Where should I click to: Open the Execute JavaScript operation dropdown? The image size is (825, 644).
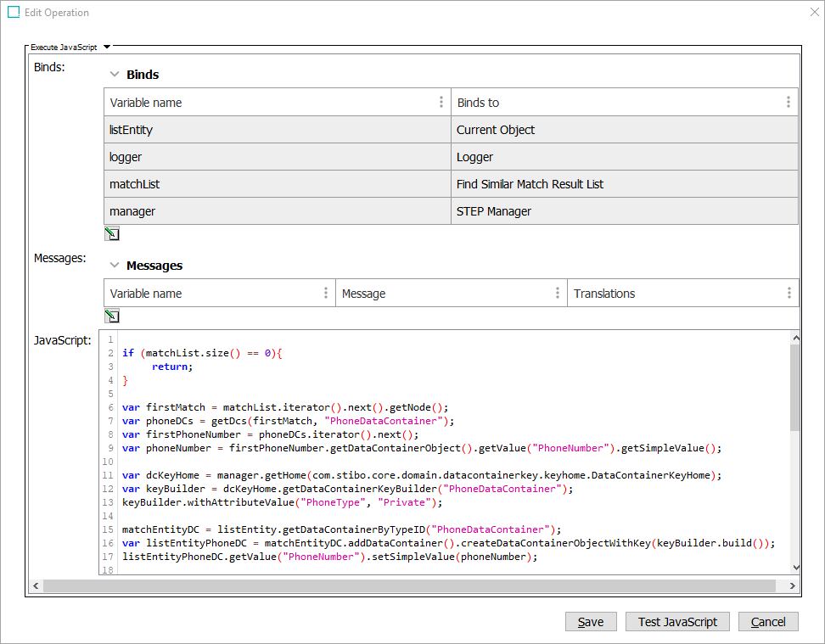(x=107, y=48)
